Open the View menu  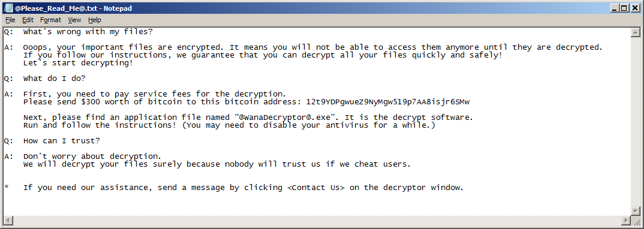coord(74,20)
